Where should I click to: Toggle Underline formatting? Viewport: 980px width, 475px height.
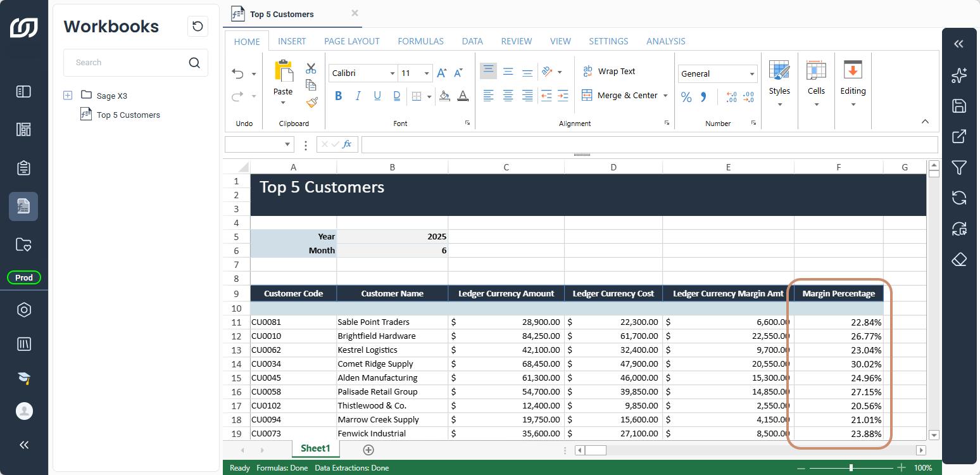coord(377,96)
